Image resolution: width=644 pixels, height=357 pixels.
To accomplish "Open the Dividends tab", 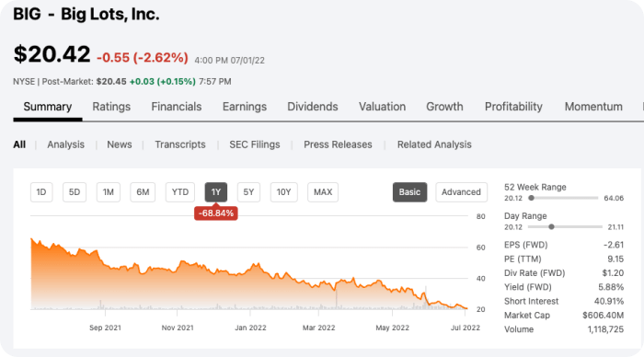I will (313, 107).
